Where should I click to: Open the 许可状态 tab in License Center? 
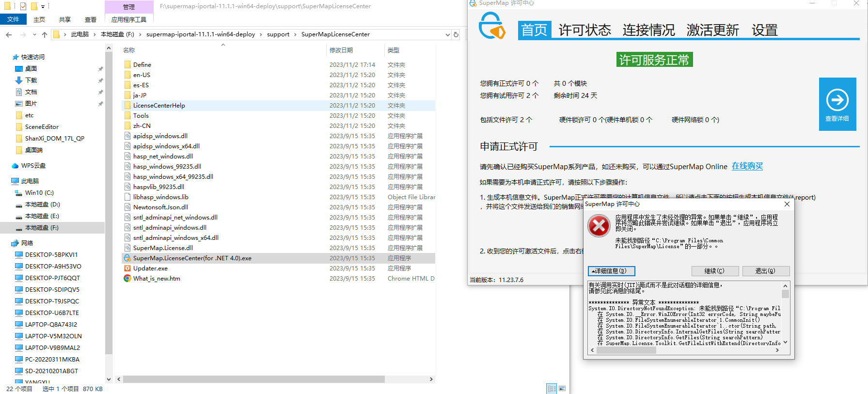[x=584, y=30]
